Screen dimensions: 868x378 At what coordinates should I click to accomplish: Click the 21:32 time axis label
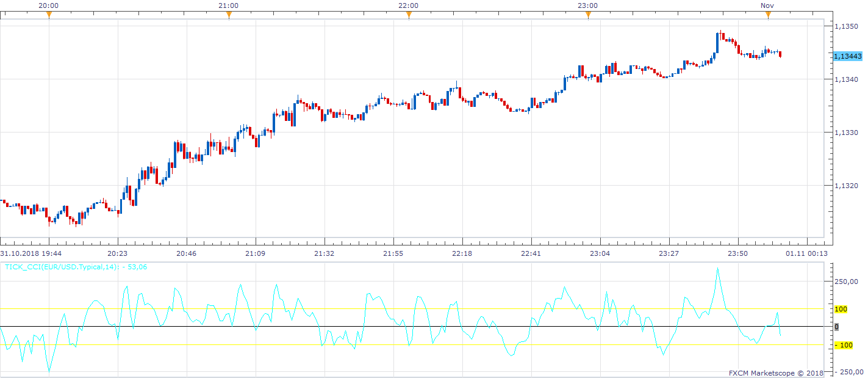[x=325, y=253]
